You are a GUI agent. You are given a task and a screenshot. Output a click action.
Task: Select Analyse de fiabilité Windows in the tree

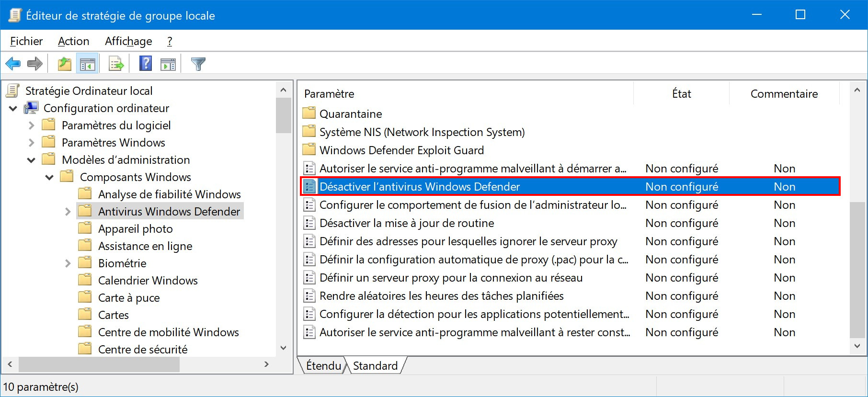(169, 194)
